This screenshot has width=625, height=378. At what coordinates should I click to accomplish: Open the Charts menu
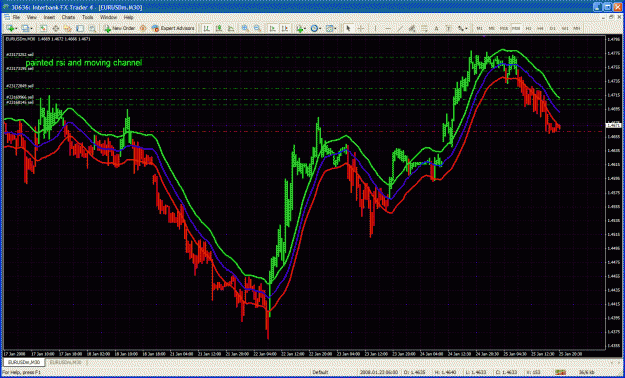coord(68,18)
